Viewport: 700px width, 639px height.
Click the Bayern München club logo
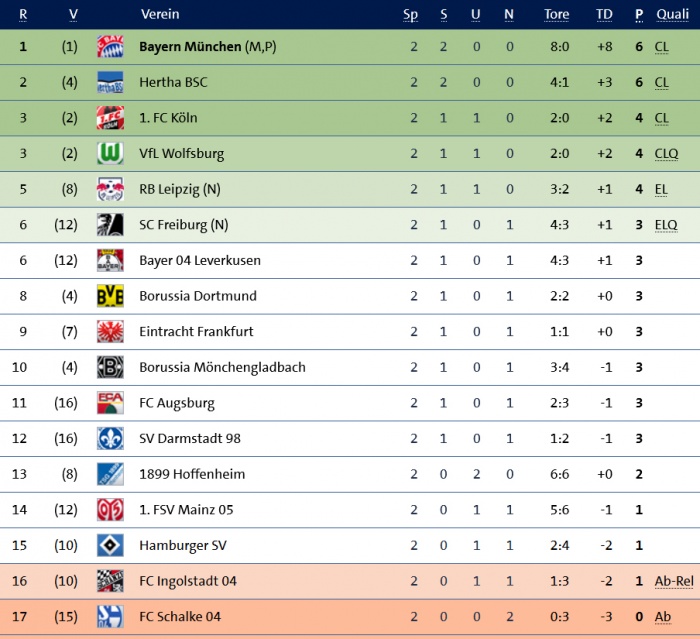(109, 47)
